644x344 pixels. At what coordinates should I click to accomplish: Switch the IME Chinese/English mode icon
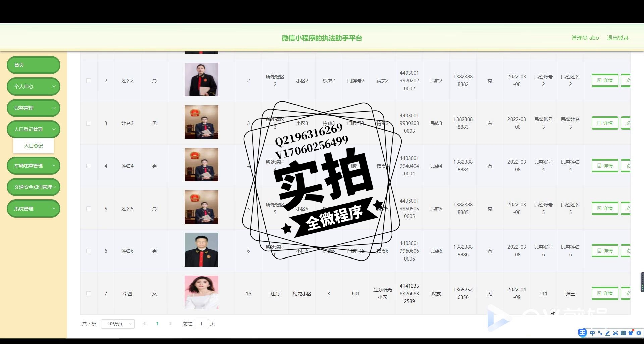coord(592,333)
